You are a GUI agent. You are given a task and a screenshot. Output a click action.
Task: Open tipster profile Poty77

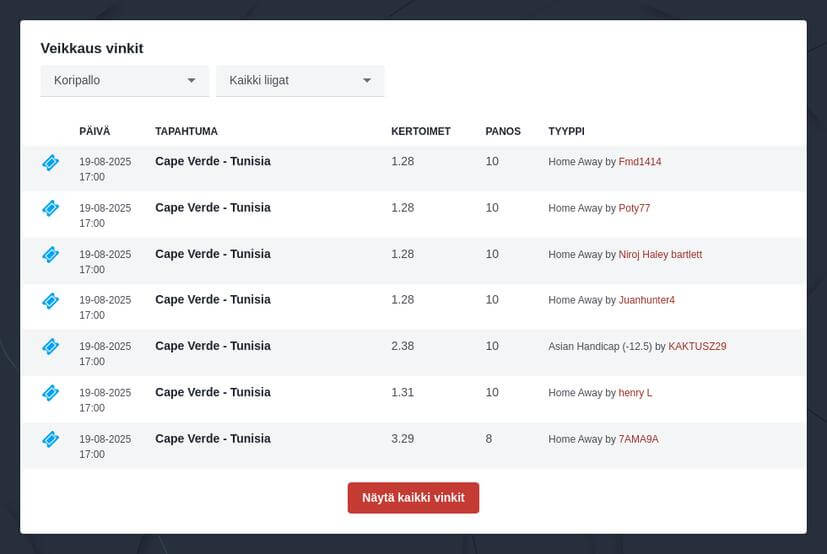[x=634, y=208]
